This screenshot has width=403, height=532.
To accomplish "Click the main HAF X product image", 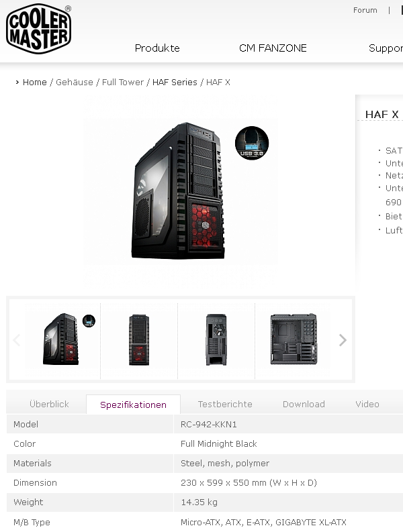I will (x=181, y=191).
